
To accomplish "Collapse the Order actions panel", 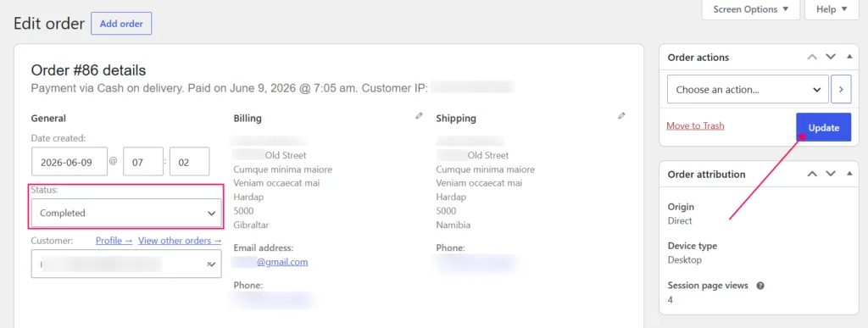I will point(849,57).
